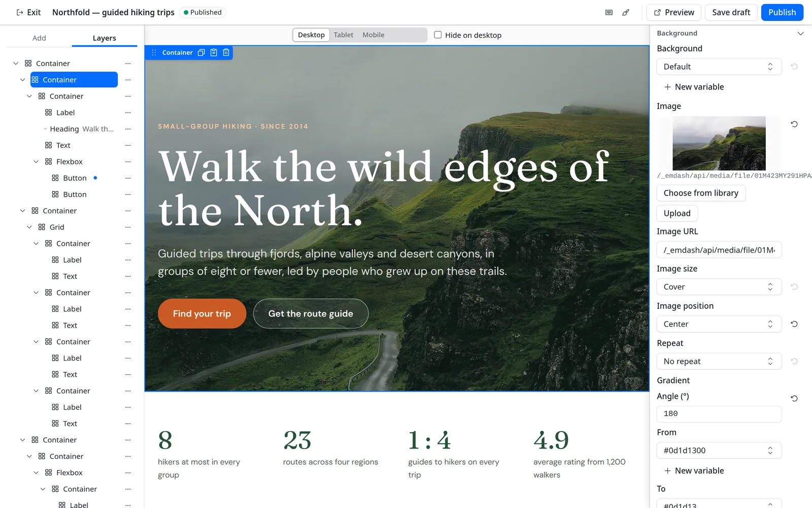Open the keyboard shortcuts icon beside the brush

[x=609, y=12]
